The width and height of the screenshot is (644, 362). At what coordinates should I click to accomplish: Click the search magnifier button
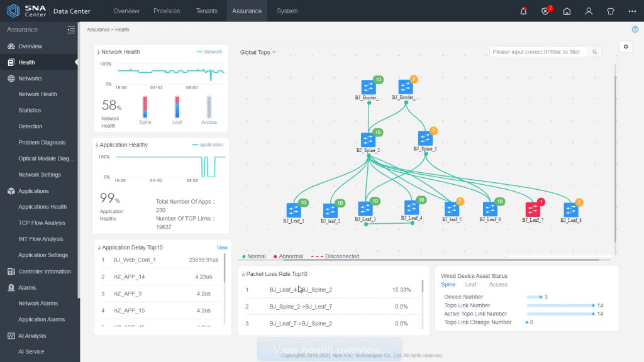point(594,52)
